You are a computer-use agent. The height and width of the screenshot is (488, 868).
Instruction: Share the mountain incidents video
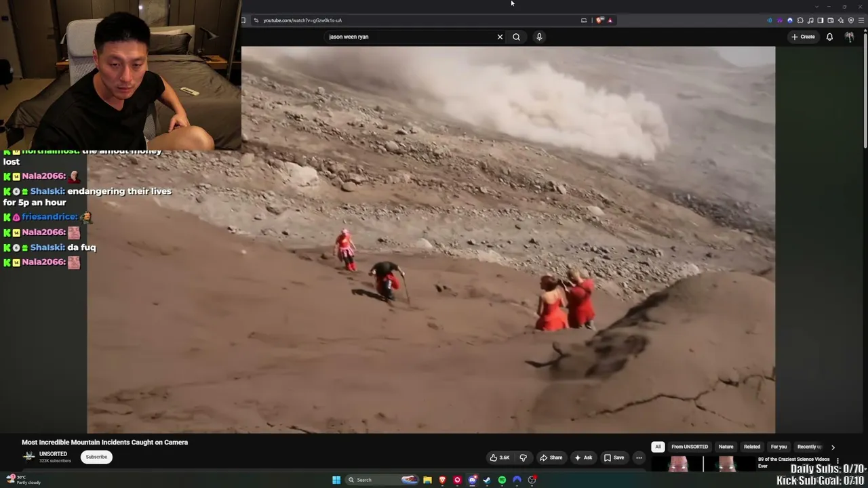tap(551, 457)
